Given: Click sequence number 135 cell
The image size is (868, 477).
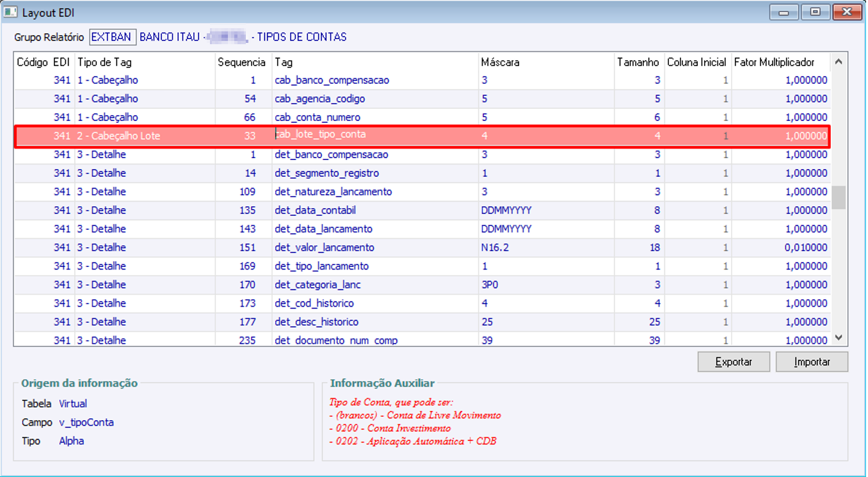Looking at the screenshot, I should 243,210.
